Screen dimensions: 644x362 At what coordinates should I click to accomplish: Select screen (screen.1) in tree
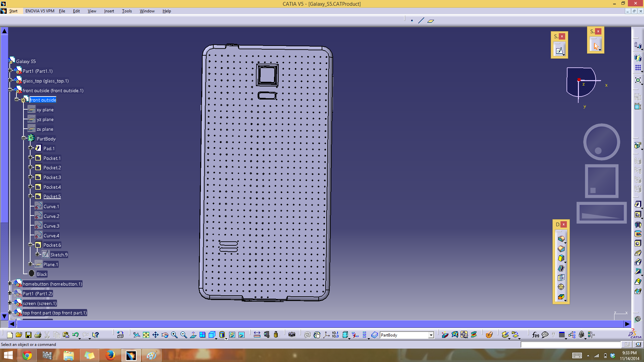click(x=40, y=303)
